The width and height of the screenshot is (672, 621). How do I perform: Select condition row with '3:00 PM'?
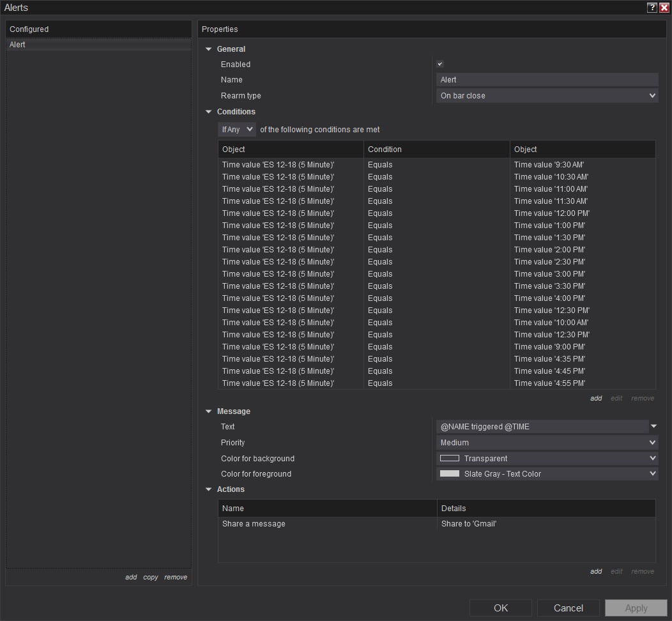coord(437,274)
